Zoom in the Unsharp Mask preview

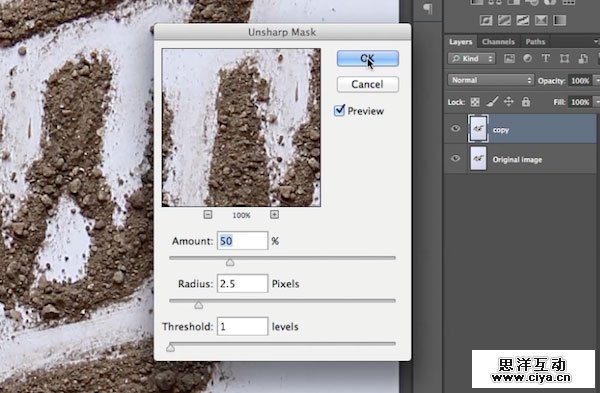click(x=274, y=215)
